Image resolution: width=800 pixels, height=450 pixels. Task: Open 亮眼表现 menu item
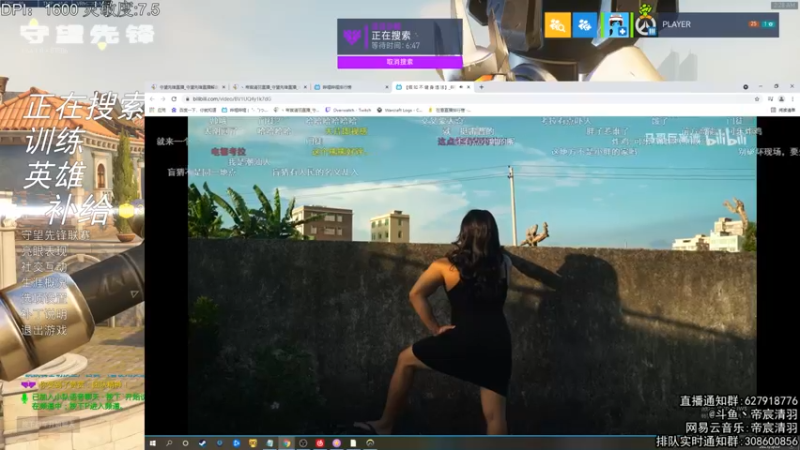(44, 251)
